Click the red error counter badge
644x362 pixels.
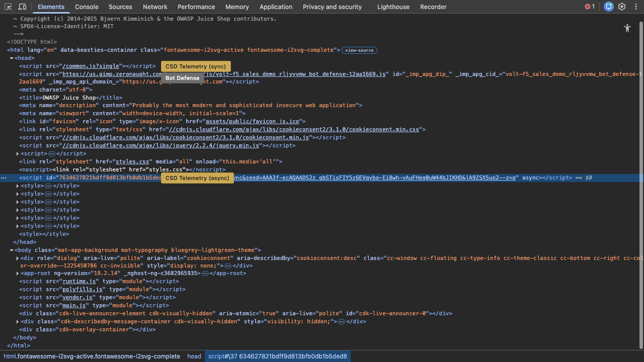click(587, 7)
